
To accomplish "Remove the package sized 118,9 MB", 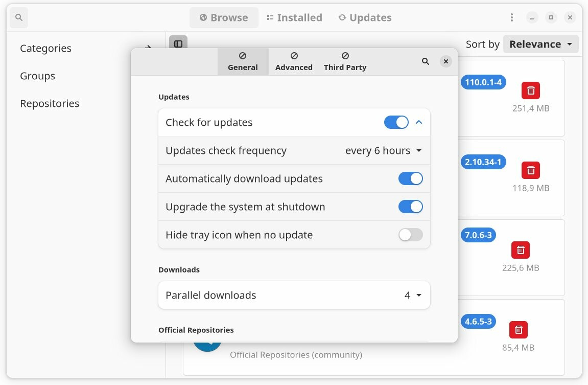I will tap(531, 170).
